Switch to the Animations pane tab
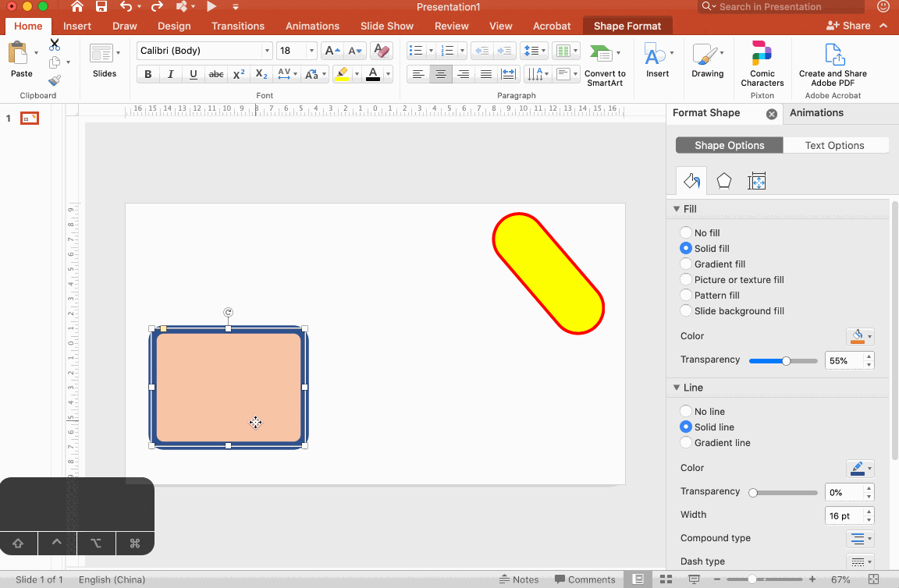Image resolution: width=899 pixels, height=588 pixels. [816, 113]
